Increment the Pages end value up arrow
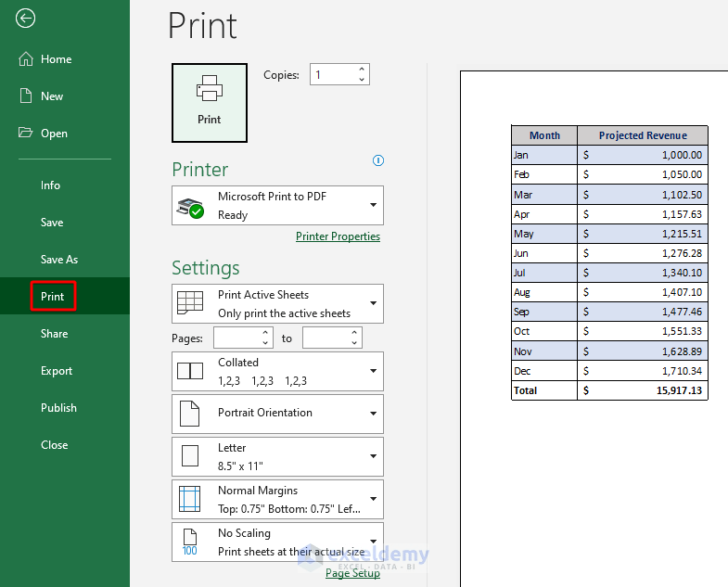Screen dimensions: 728x587 click(354, 333)
